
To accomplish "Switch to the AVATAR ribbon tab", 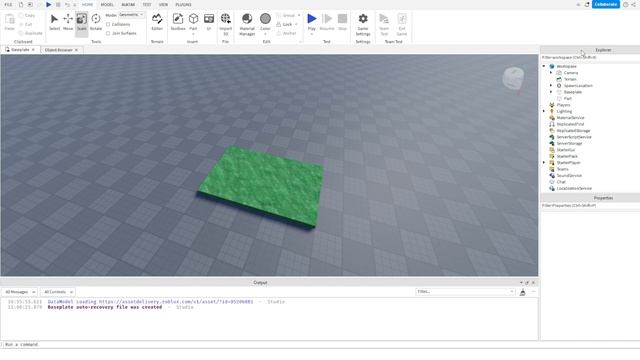I will tap(128, 4).
